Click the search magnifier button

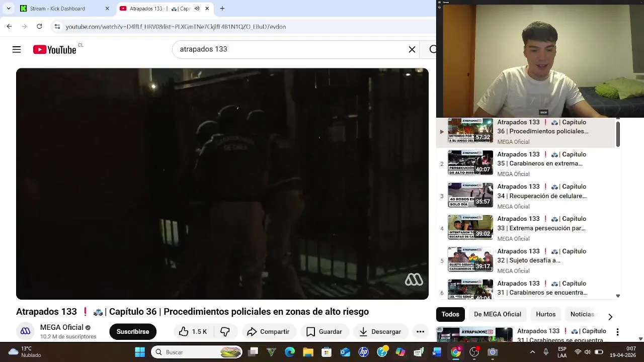tap(432, 49)
